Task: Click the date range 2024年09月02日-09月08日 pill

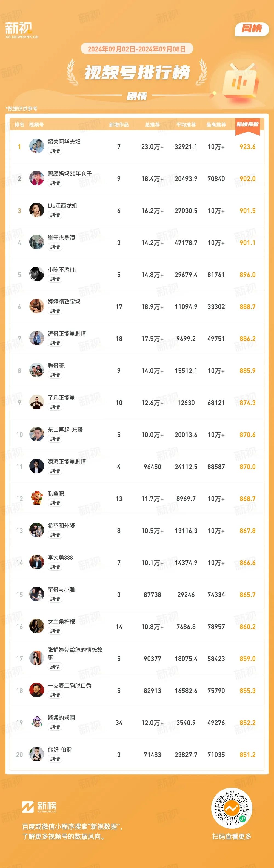Action: pyautogui.click(x=137, y=49)
